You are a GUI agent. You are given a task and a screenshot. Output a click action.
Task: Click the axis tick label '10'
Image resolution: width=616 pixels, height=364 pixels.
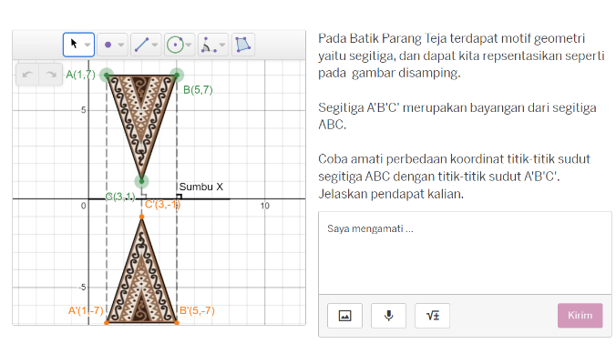tap(265, 206)
